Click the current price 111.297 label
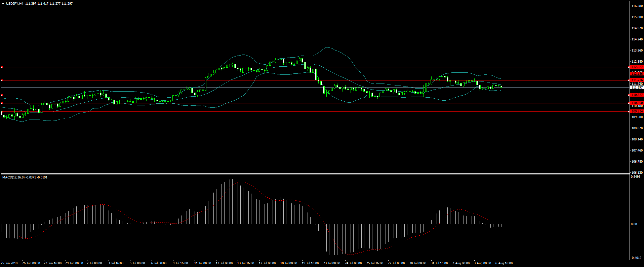Image resolution: width=644 pixels, height=267 pixels. (x=637, y=88)
